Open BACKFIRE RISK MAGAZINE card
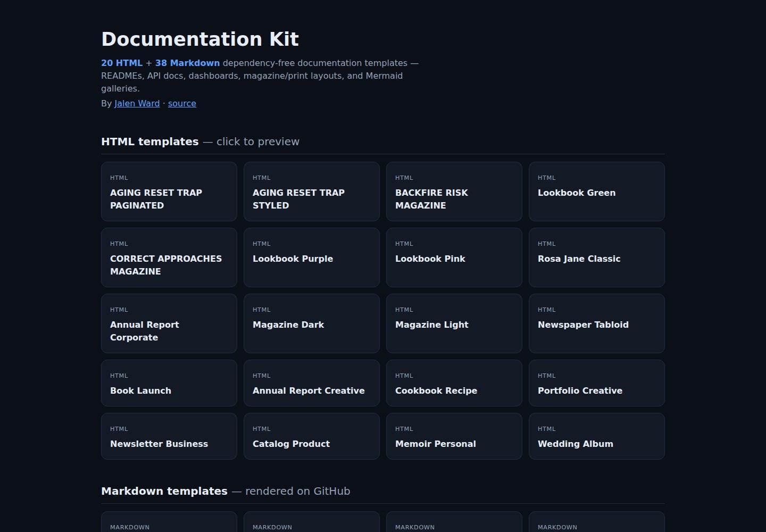 click(454, 192)
